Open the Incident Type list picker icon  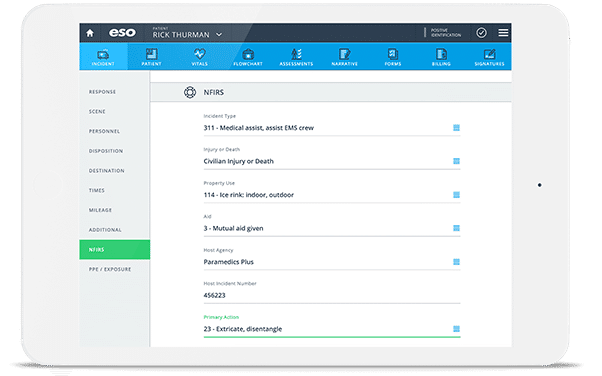[456, 128]
